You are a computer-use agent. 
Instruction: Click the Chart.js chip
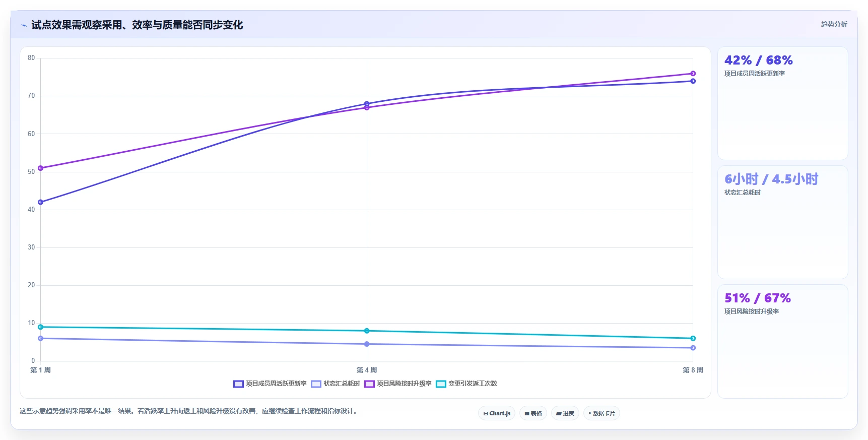pos(497,413)
